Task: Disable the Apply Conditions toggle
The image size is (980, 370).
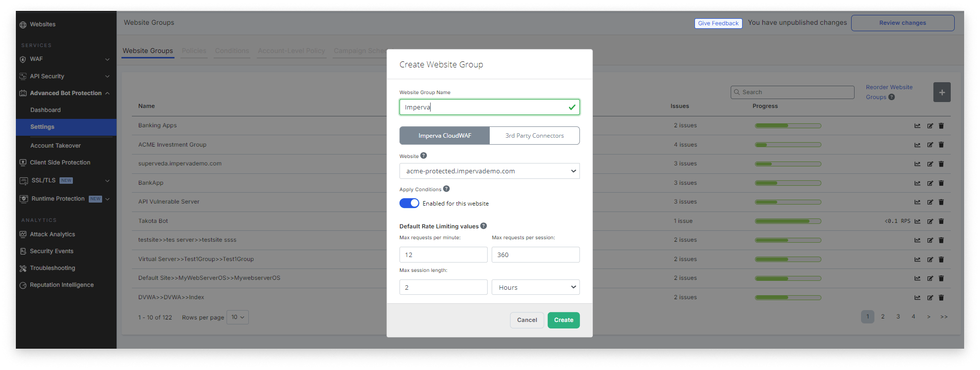Action: click(x=409, y=203)
